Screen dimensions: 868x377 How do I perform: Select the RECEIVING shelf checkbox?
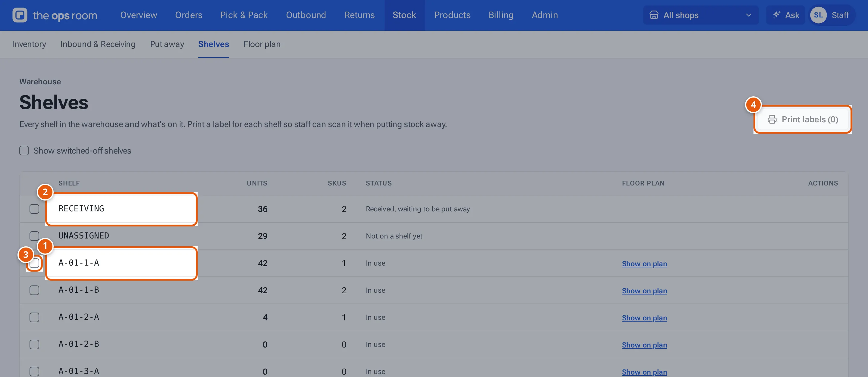(34, 209)
